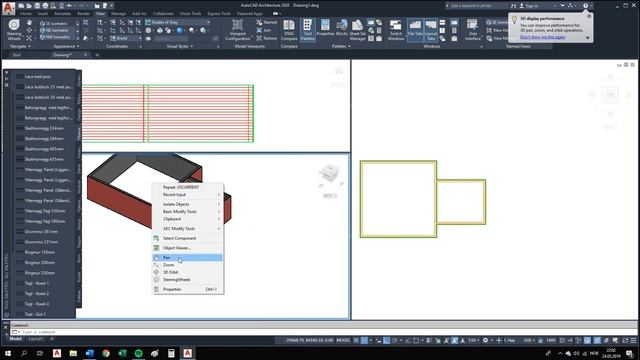Screen dimensions: 640x360
Task: Switch to the Insert ribbon tab
Action: 42,13
